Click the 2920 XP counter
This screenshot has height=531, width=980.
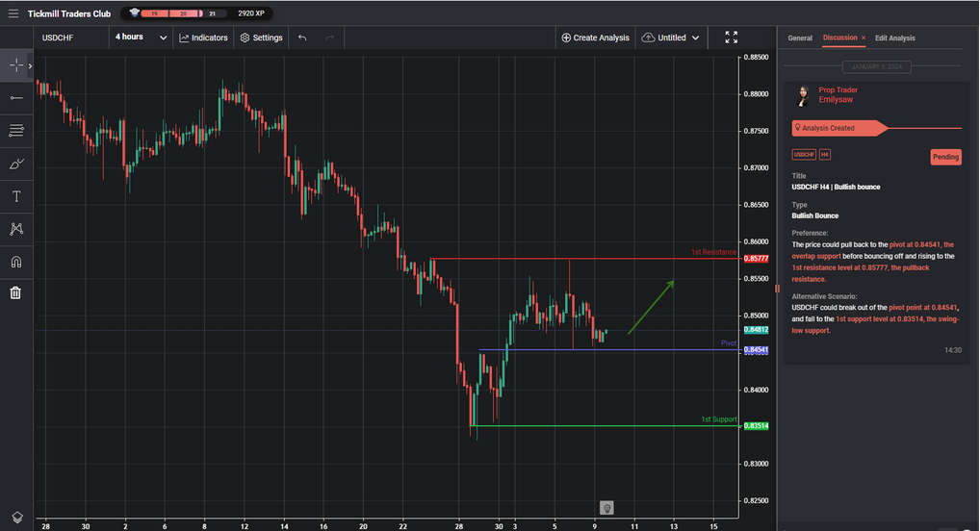250,13
